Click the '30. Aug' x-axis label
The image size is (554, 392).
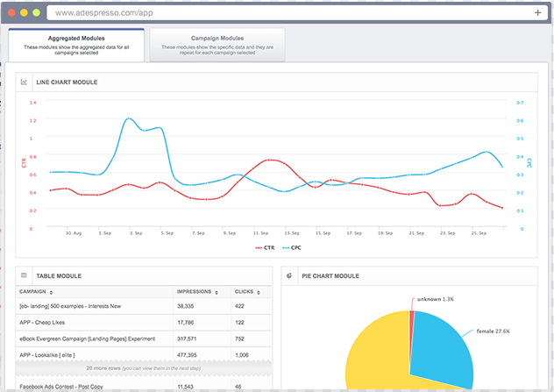point(74,233)
